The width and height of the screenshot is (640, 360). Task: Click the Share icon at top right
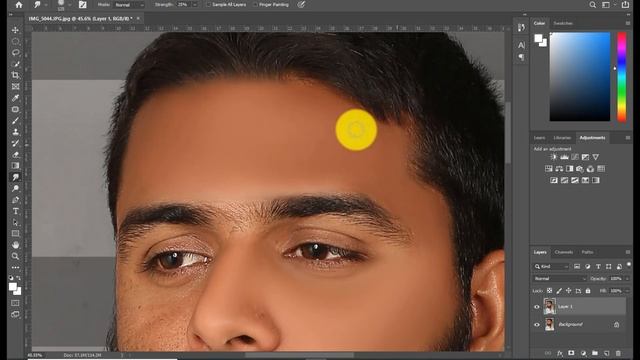tap(625, 5)
